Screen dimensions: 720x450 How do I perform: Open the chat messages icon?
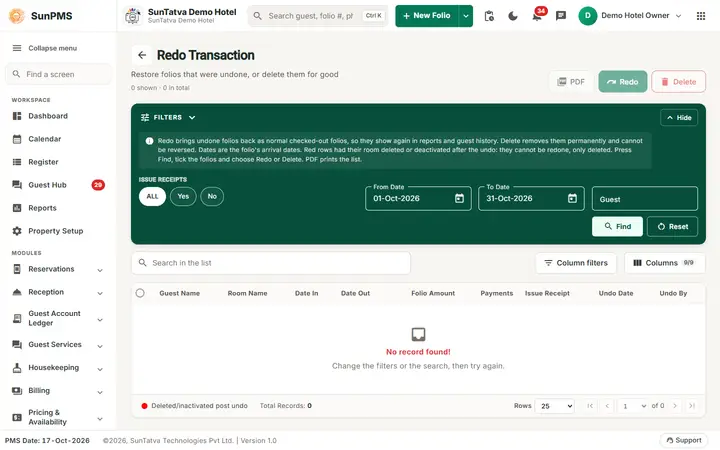(561, 16)
